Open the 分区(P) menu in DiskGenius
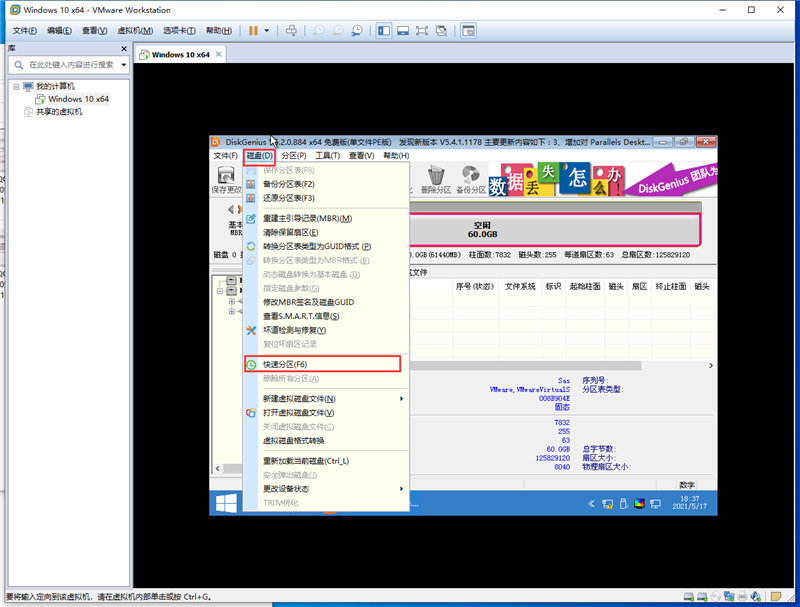800x607 pixels. (296, 156)
